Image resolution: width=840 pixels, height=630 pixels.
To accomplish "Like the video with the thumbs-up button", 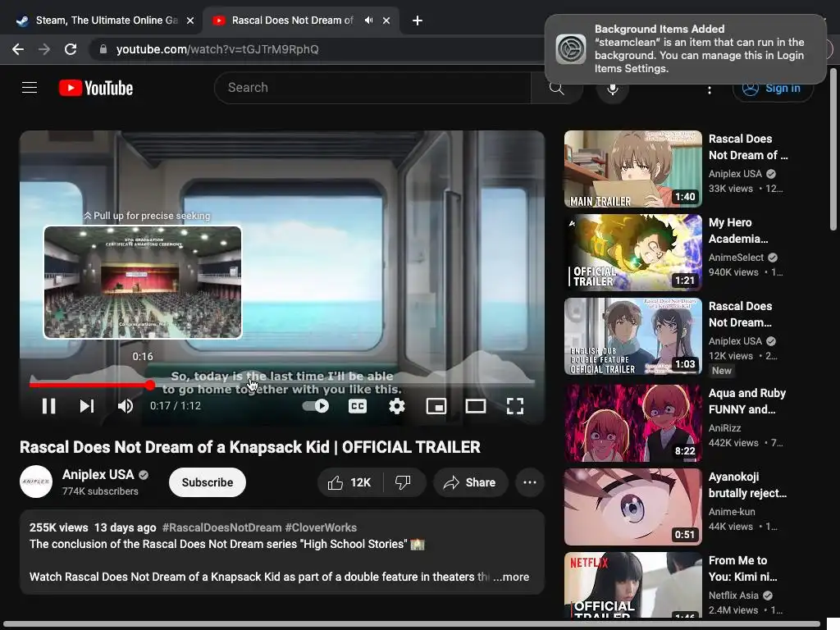I will (x=349, y=482).
